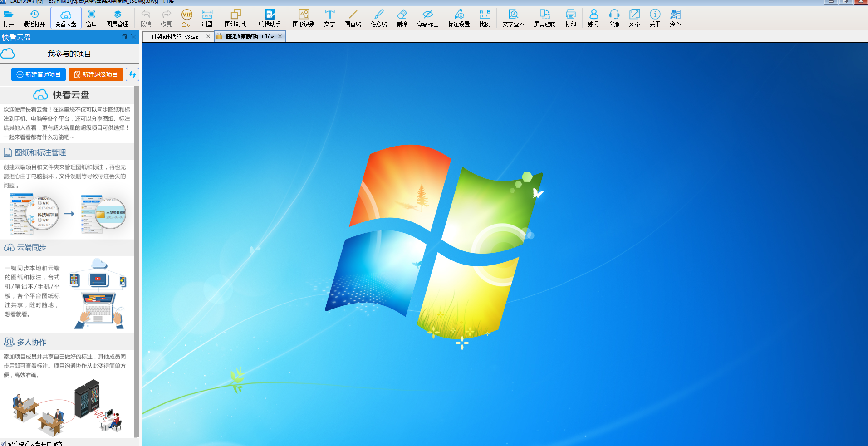Select the 图形识别 shape recognition tool
Screen dimensions: 868x446
(304, 18)
